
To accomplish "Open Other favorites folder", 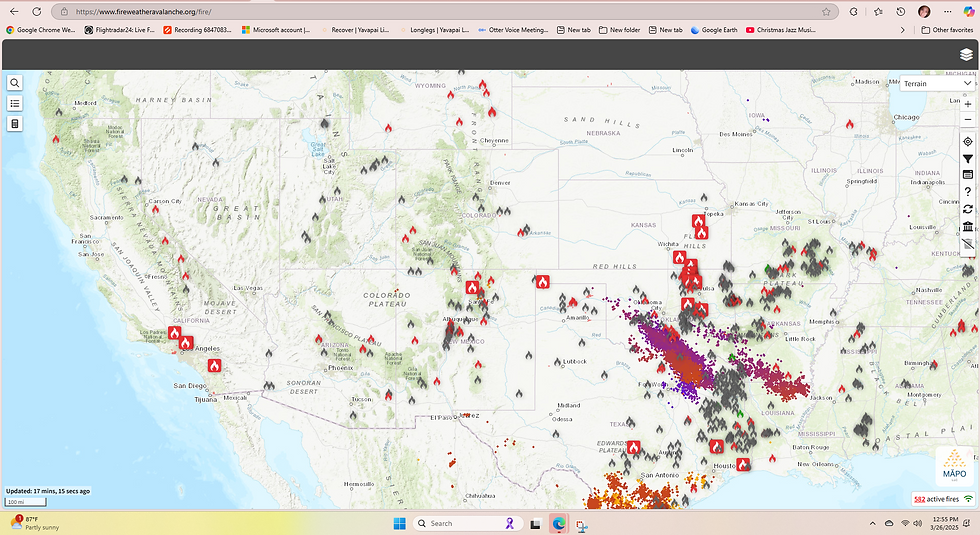I will 947,29.
